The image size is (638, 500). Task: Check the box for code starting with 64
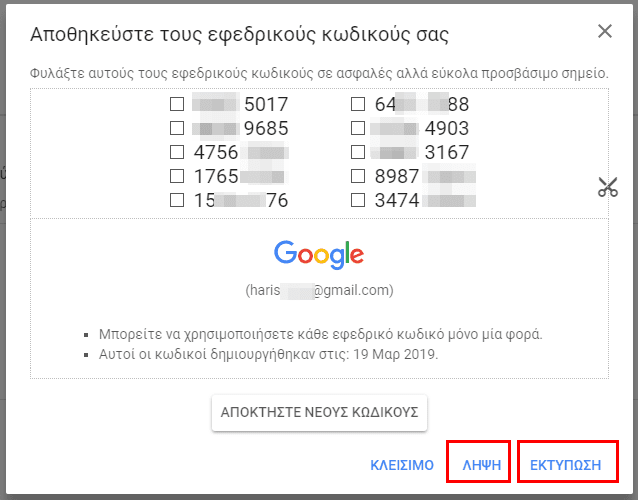click(358, 104)
